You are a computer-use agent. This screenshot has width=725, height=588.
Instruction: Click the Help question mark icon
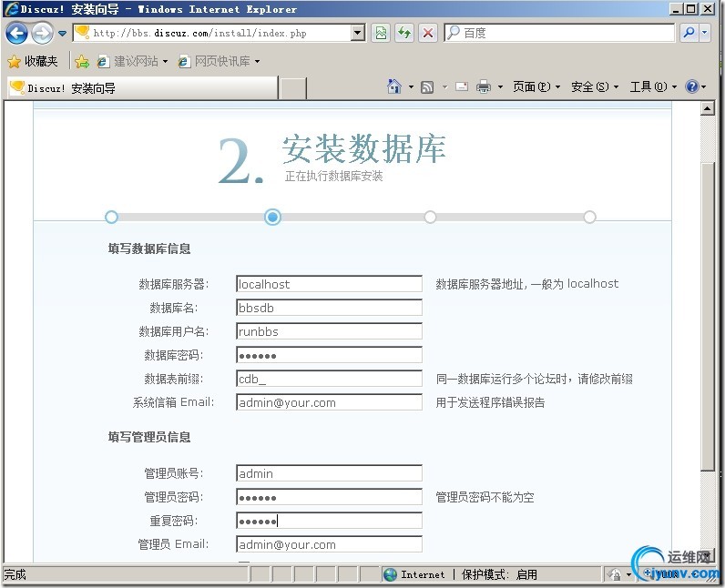(x=691, y=86)
